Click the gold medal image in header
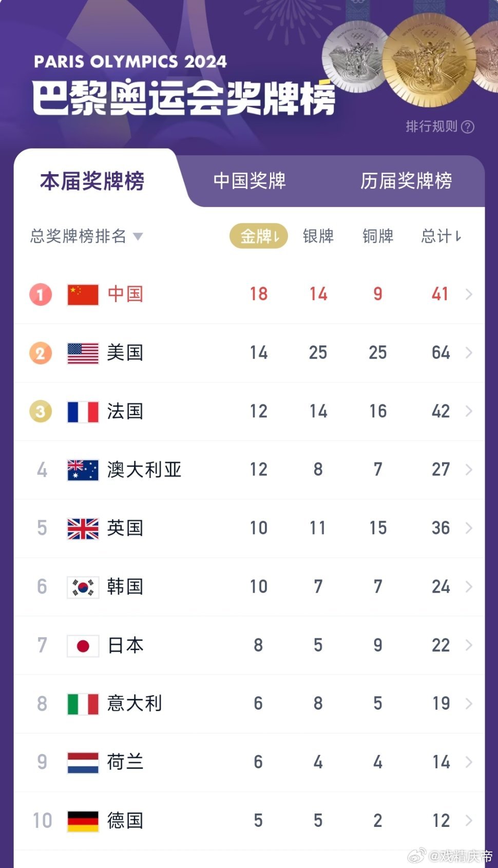This screenshot has width=498, height=868. [x=430, y=58]
